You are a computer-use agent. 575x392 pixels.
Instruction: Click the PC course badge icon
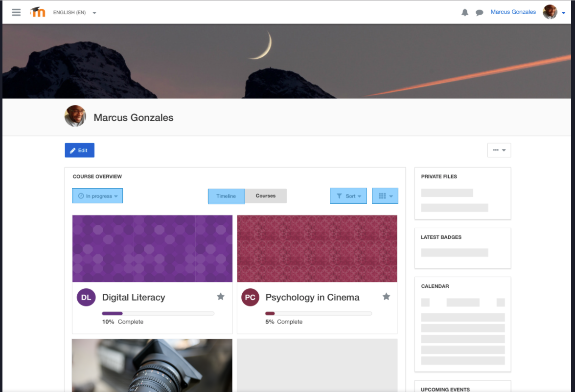[250, 297]
